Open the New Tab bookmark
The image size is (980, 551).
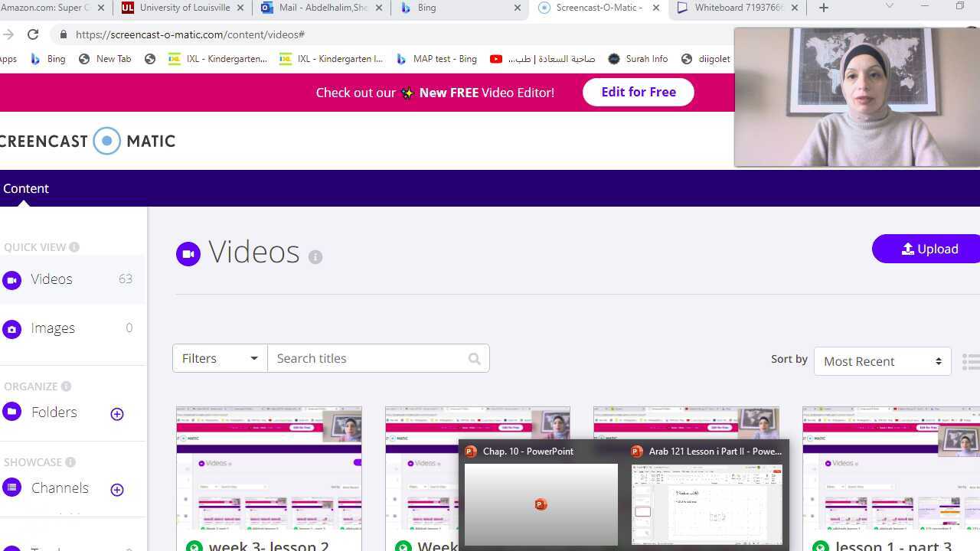[x=105, y=59]
